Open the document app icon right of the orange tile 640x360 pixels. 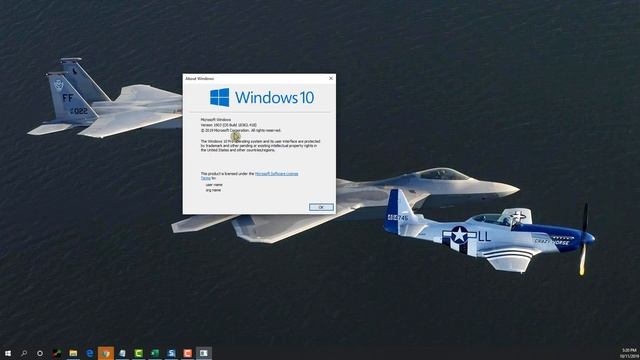coord(122,353)
